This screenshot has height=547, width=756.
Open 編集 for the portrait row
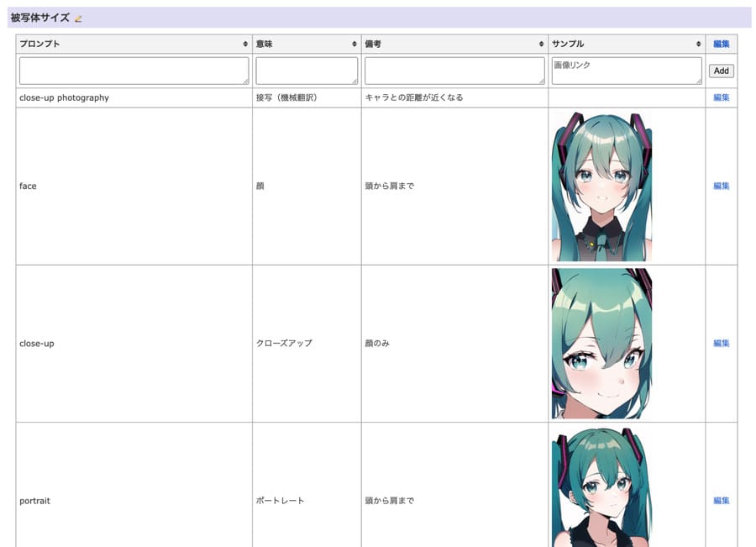721,500
